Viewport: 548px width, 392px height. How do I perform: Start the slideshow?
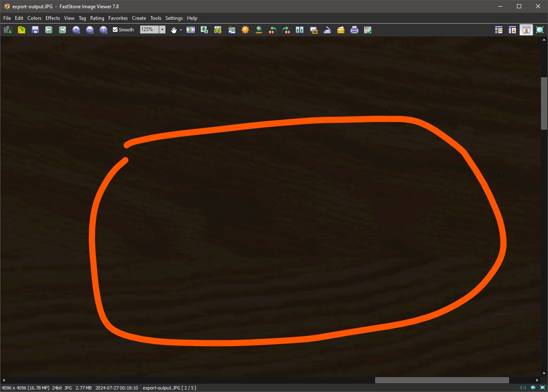tap(191, 30)
